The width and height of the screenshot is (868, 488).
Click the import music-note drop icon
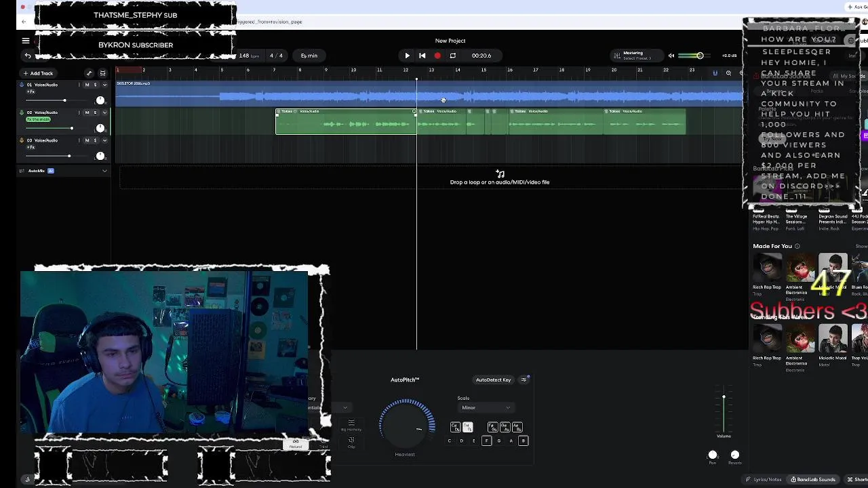click(x=500, y=174)
